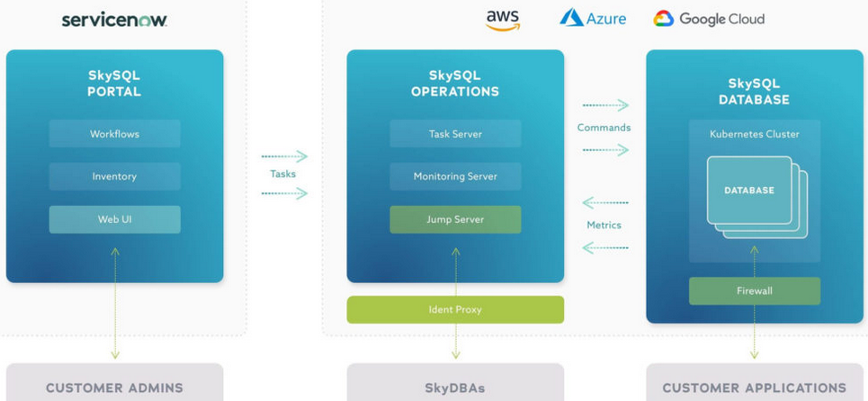Click the Monitoring Server box
The image size is (868, 401).
[x=456, y=176]
